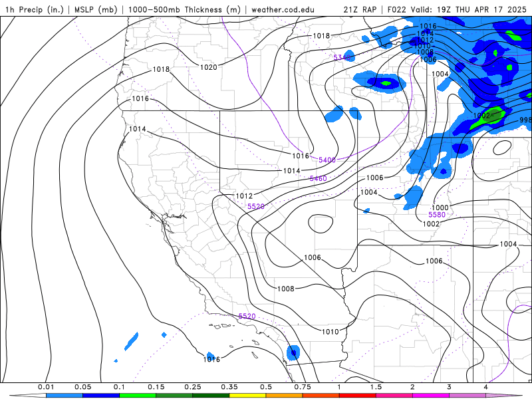Image resolution: width=532 pixels, height=399 pixels.
Task: Click the 0.35 legend value
Action: click(x=229, y=387)
